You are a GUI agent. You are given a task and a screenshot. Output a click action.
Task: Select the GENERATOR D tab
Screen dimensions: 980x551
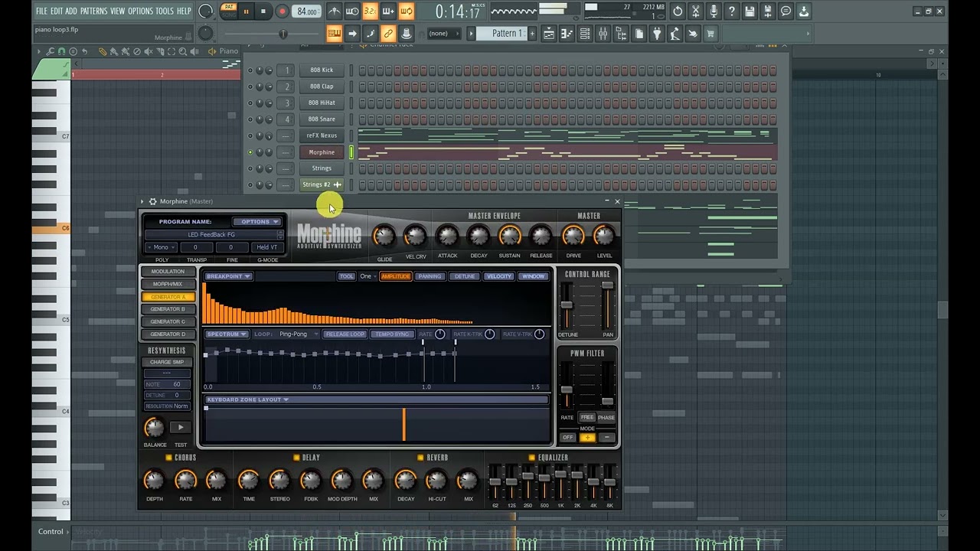tap(168, 334)
